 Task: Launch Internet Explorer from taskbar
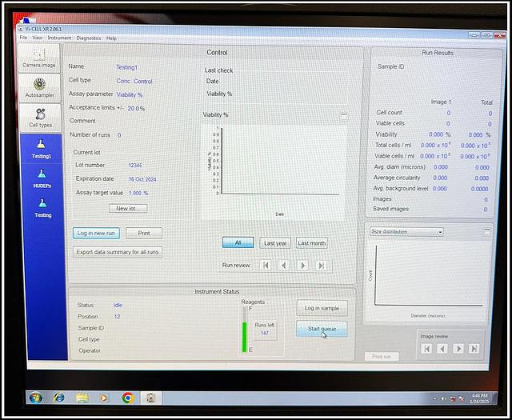pos(59,398)
